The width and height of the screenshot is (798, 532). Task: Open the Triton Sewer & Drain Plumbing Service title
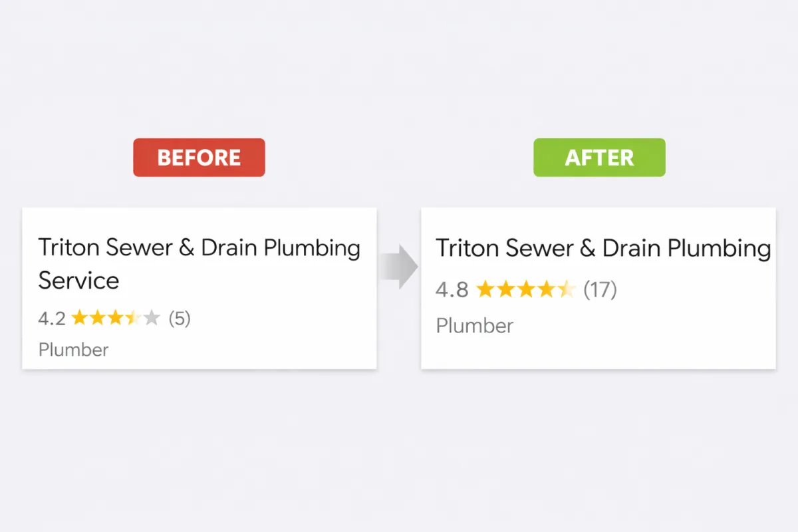pos(199,248)
